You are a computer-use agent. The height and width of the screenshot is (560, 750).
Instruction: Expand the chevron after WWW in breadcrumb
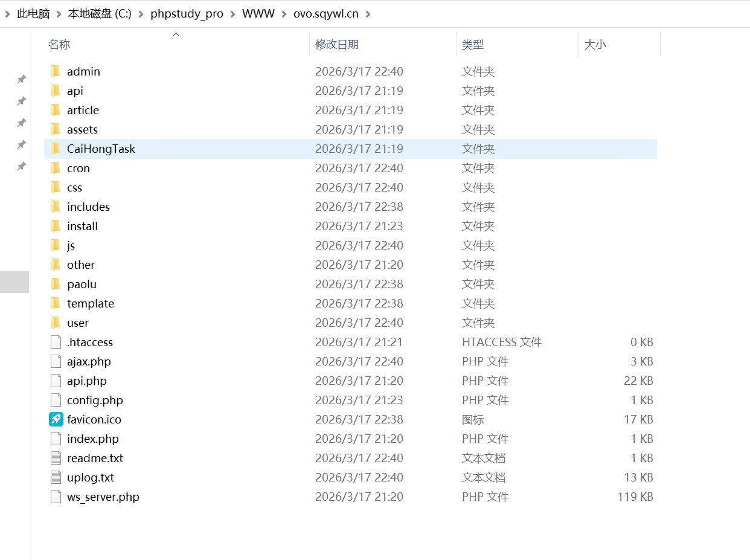[x=284, y=14]
